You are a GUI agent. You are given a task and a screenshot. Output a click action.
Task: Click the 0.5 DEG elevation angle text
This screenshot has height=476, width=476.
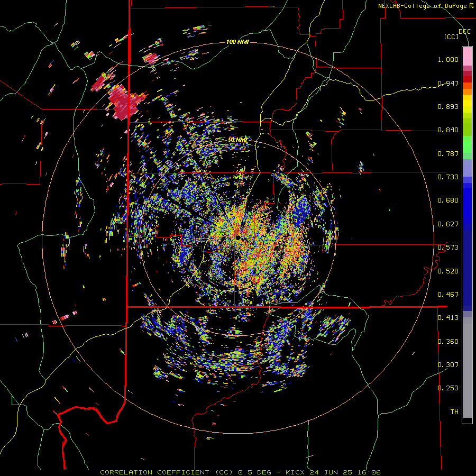click(255, 472)
